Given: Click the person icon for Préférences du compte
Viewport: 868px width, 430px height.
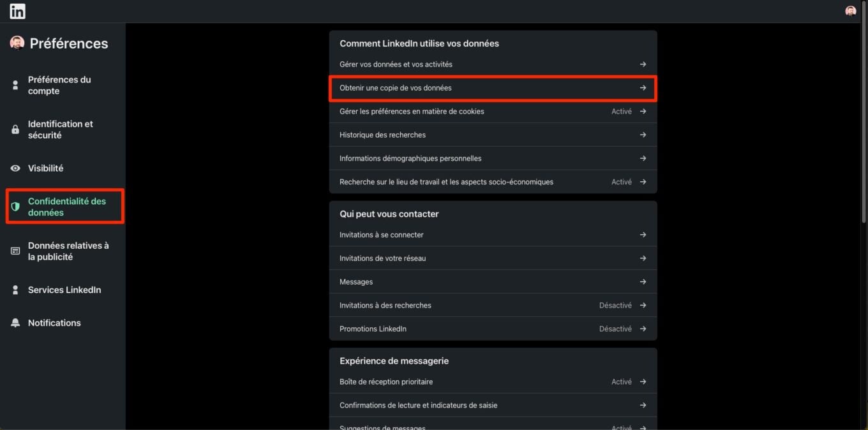Looking at the screenshot, I should pos(15,85).
